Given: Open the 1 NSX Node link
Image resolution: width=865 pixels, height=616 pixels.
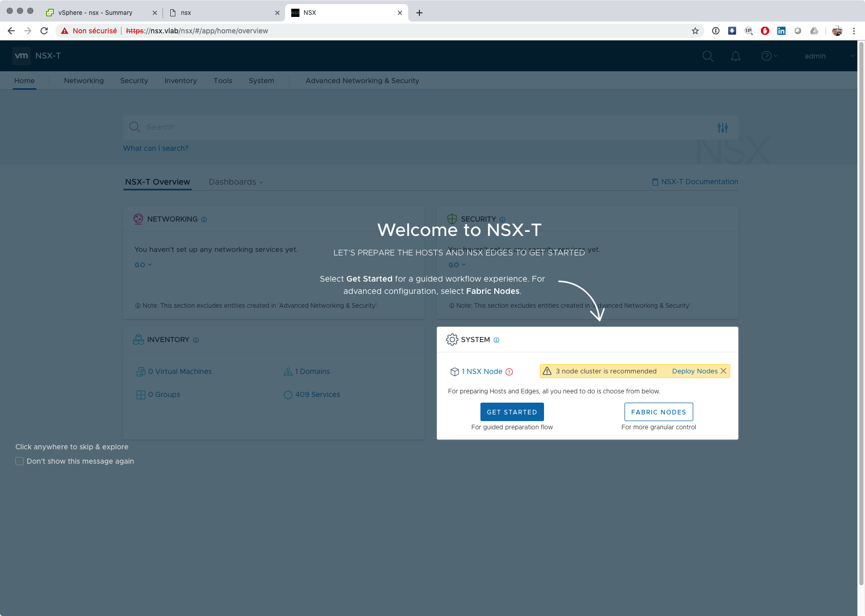Looking at the screenshot, I should pos(481,371).
